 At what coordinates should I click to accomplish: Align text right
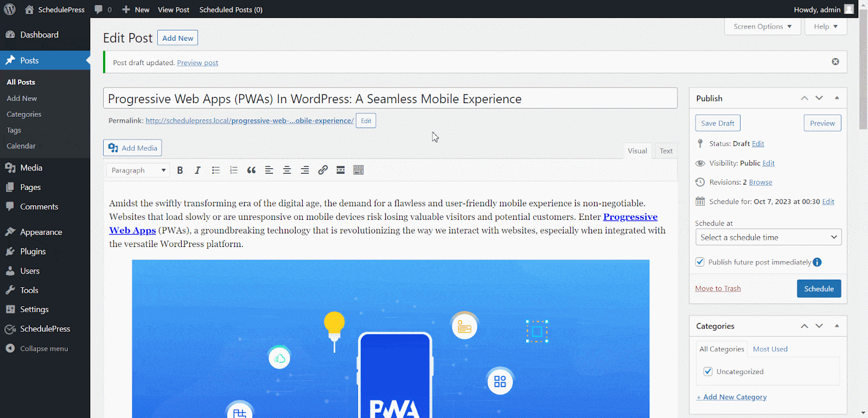[x=305, y=170]
